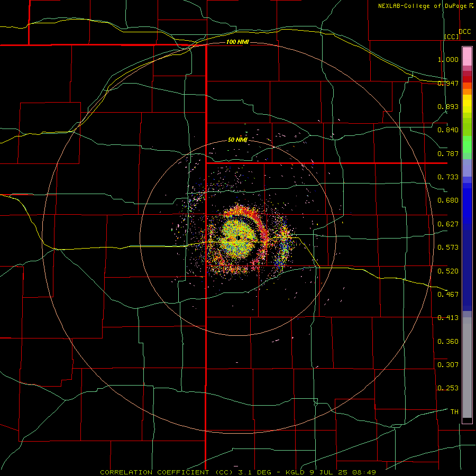
Task: Click the KGLD station identifier
Action: [x=296, y=472]
